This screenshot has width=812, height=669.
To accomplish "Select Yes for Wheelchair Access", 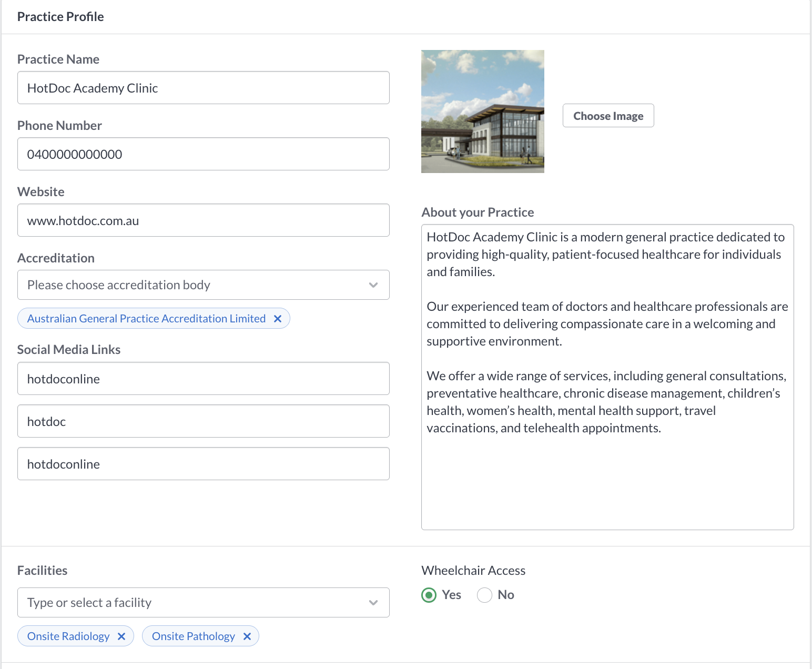I will pos(429,595).
